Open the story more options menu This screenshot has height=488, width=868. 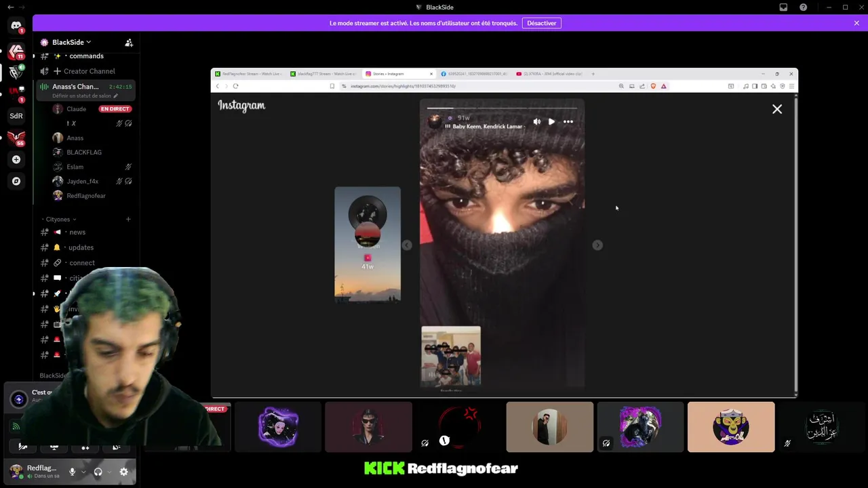[568, 122]
